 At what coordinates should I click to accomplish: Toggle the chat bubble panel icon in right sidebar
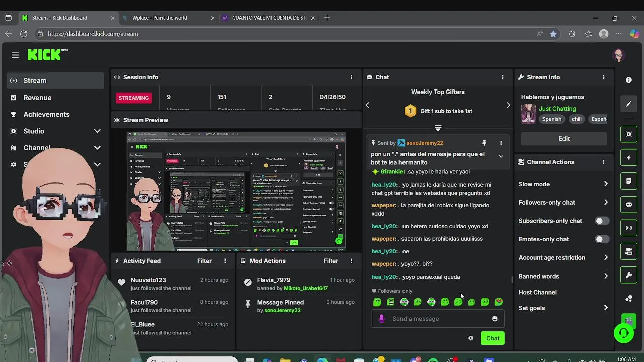[629, 205]
